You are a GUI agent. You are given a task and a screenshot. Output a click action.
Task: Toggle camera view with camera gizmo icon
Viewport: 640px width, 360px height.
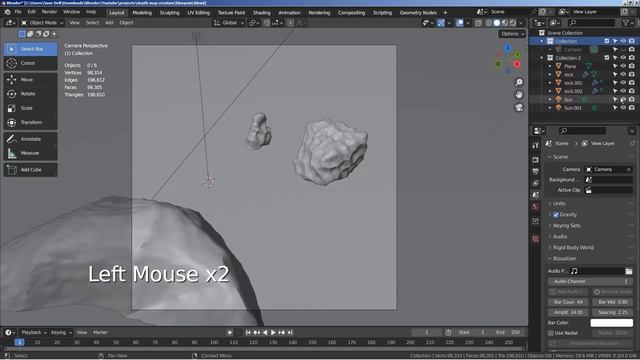point(519,107)
